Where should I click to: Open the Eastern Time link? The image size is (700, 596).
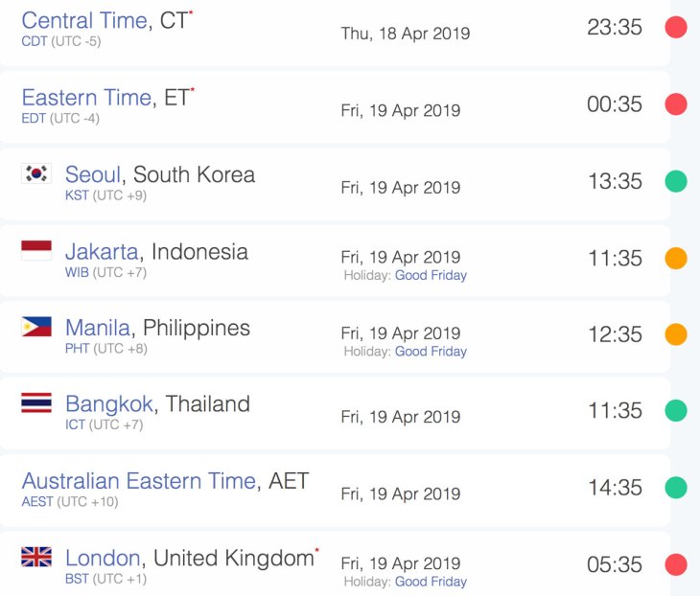click(86, 98)
